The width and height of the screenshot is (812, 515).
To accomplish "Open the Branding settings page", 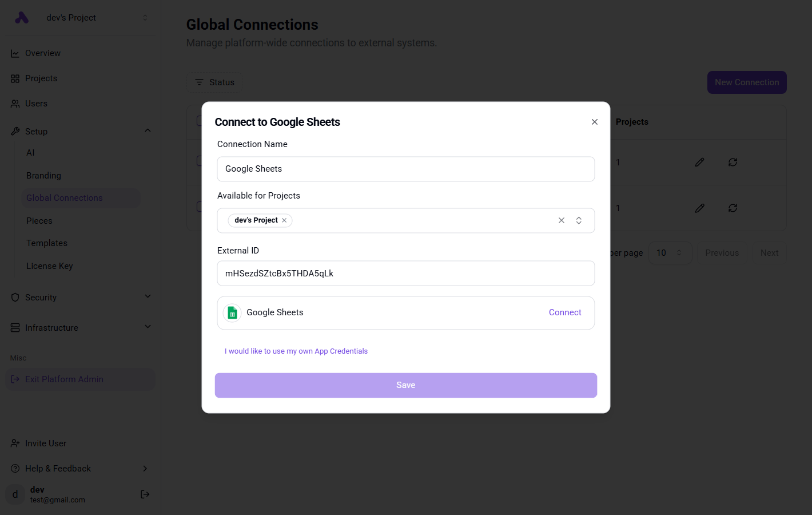I will pyautogui.click(x=43, y=176).
